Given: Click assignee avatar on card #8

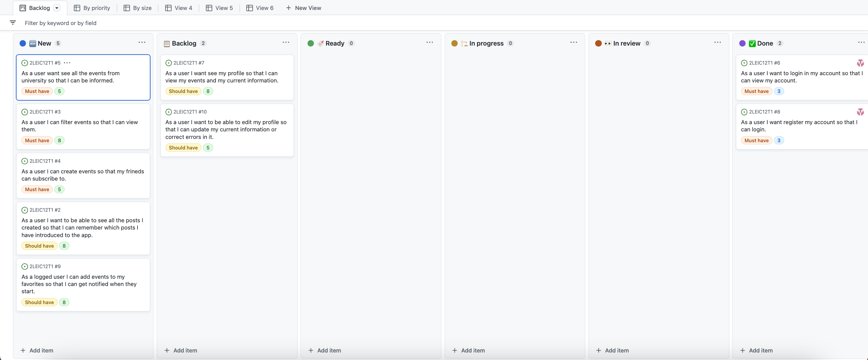Looking at the screenshot, I should pyautogui.click(x=860, y=112).
